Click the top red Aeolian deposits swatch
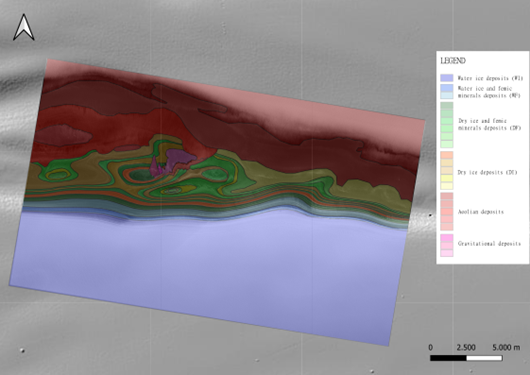 coord(447,196)
